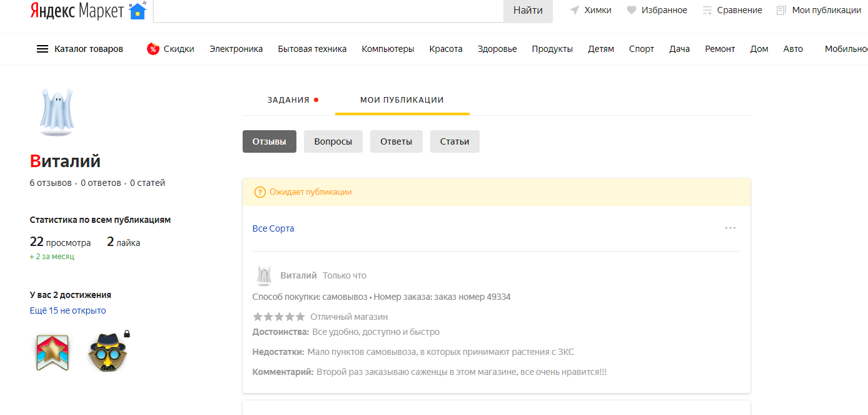
Task: Click the red percent discount icon
Action: click(x=153, y=49)
